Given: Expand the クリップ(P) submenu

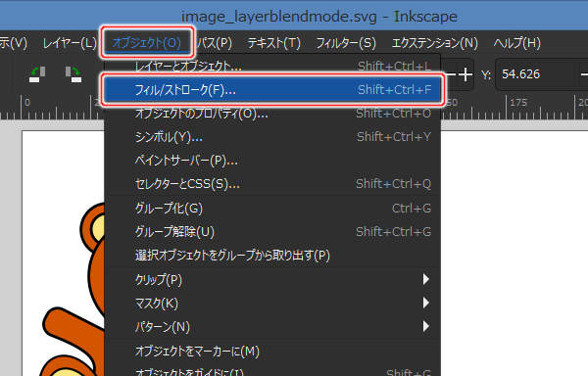Looking at the screenshot, I should 272,279.
